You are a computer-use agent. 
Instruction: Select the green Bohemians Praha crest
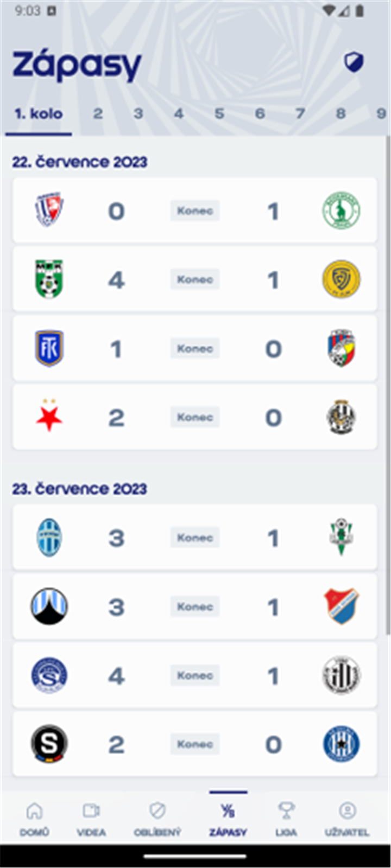(342, 210)
